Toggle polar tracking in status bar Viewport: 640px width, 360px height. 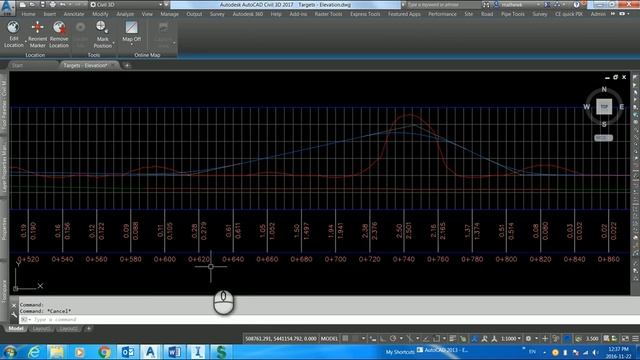click(x=393, y=338)
